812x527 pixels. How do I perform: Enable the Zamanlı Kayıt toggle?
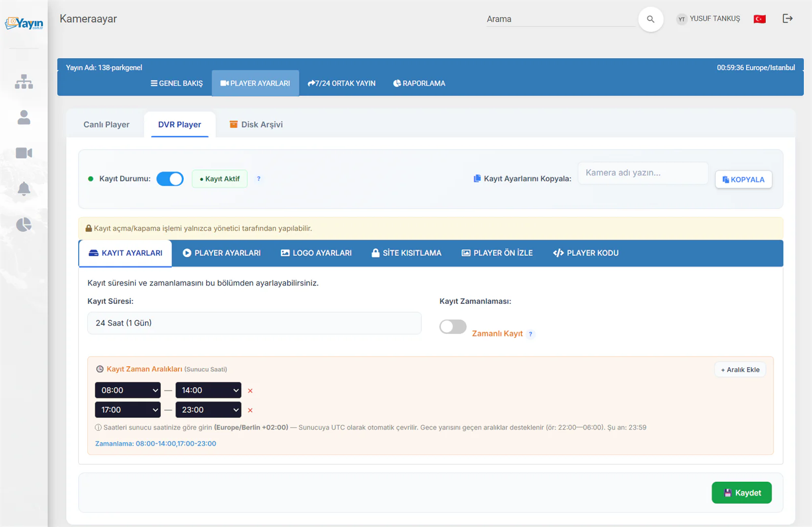(453, 327)
